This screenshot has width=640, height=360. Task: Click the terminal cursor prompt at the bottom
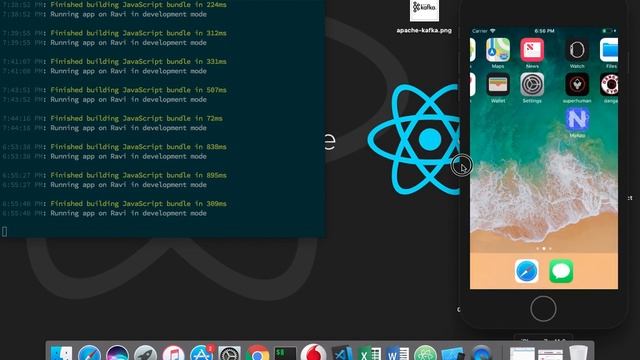coord(4,232)
